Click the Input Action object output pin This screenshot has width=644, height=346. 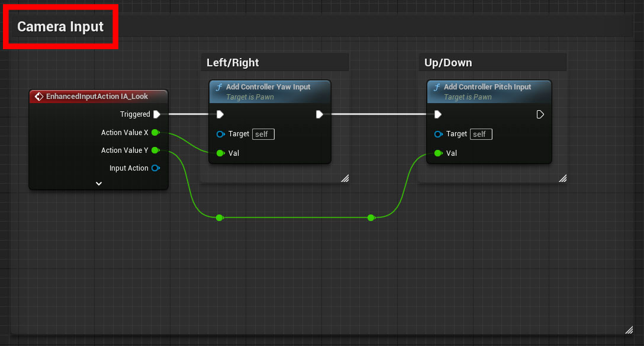click(x=156, y=168)
